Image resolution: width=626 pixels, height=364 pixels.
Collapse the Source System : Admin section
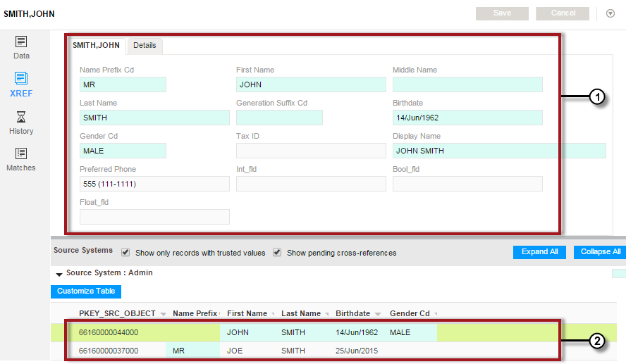point(59,274)
